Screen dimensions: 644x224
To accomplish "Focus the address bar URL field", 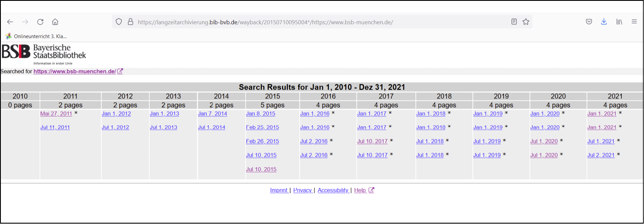I will click(x=321, y=22).
